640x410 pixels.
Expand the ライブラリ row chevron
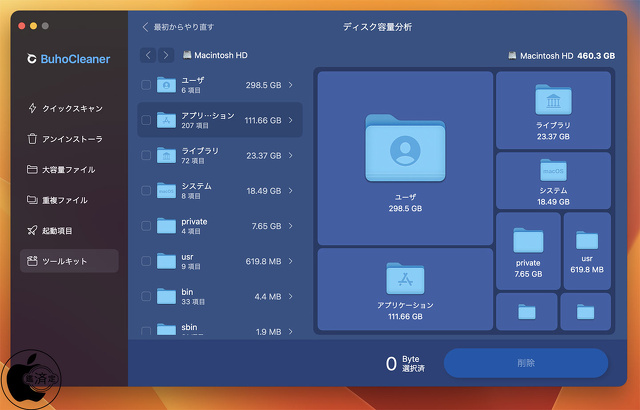tap(291, 155)
